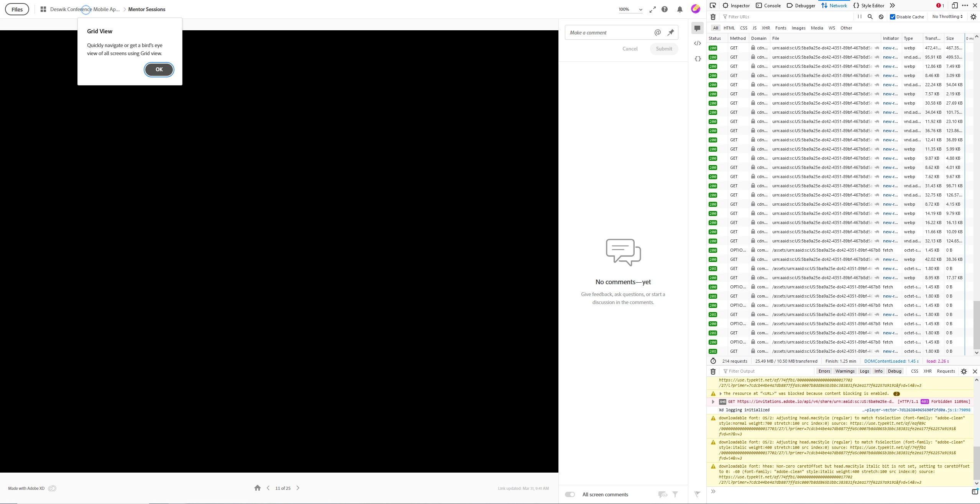Toggle the Warnings filter in the console

tap(845, 371)
